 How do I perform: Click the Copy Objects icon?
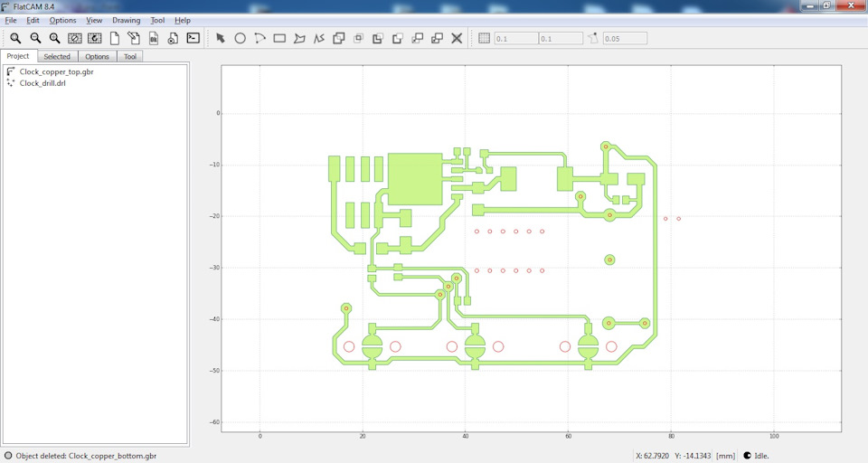437,38
